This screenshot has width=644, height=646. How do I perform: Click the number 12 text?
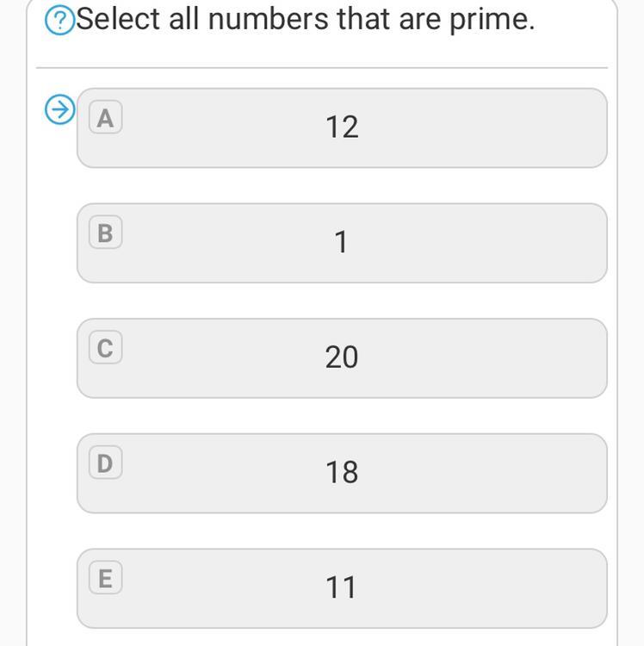point(342,127)
